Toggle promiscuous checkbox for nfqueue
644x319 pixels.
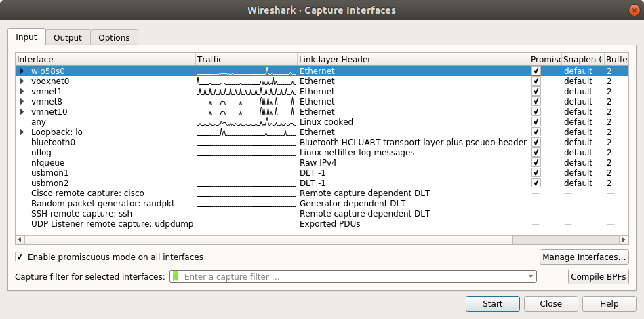[536, 162]
